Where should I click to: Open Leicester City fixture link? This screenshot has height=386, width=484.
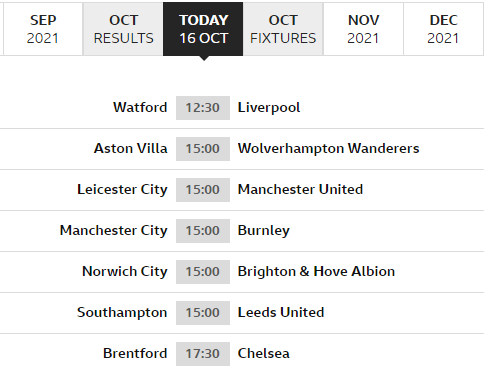[122, 190]
